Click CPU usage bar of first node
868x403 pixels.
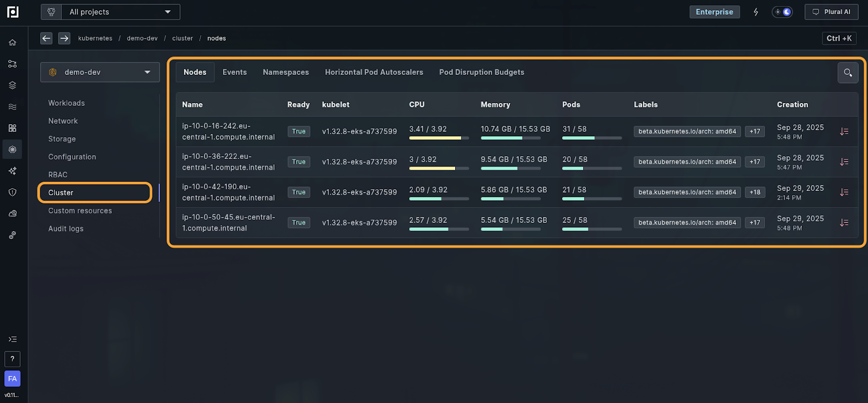[438, 138]
